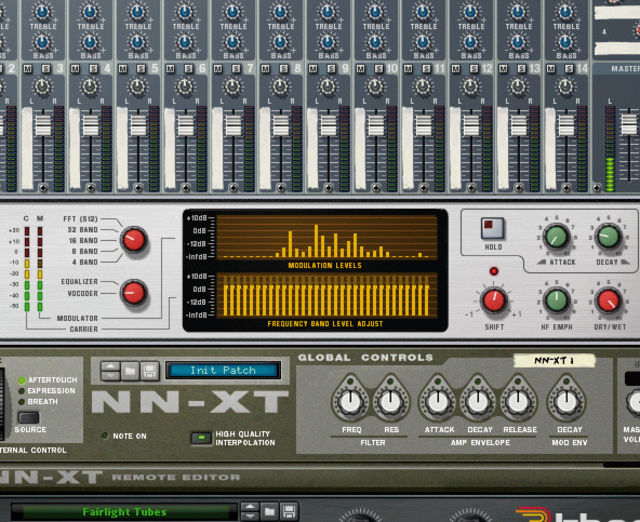Solo mixer channel 6

[x=189, y=69]
